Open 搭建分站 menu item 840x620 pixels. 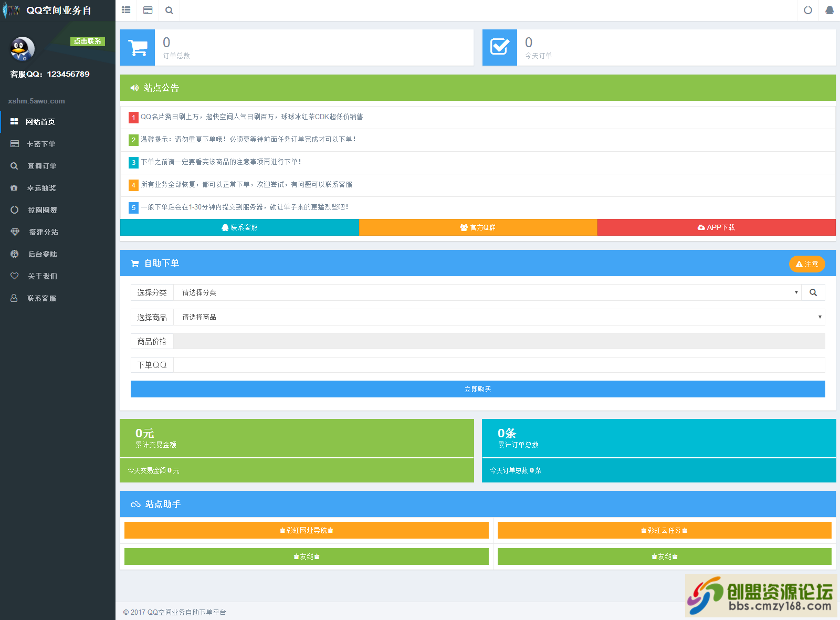click(x=58, y=232)
